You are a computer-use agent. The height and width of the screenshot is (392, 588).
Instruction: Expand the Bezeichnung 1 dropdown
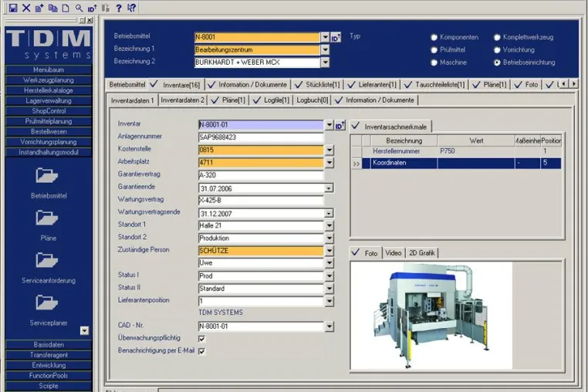325,49
